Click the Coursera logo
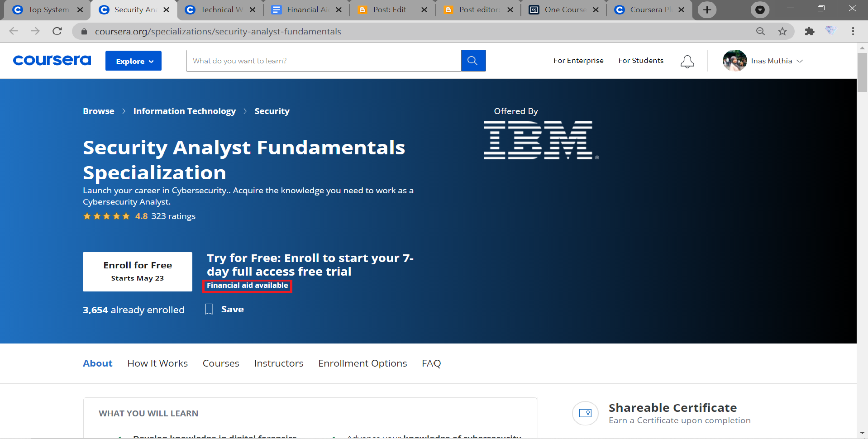Viewport: 868px width, 439px height. point(52,61)
